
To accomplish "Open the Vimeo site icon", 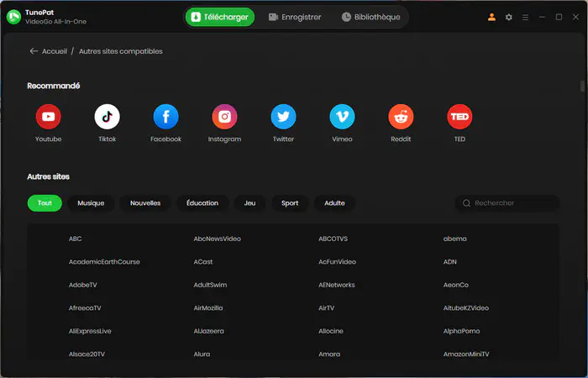I will point(342,117).
